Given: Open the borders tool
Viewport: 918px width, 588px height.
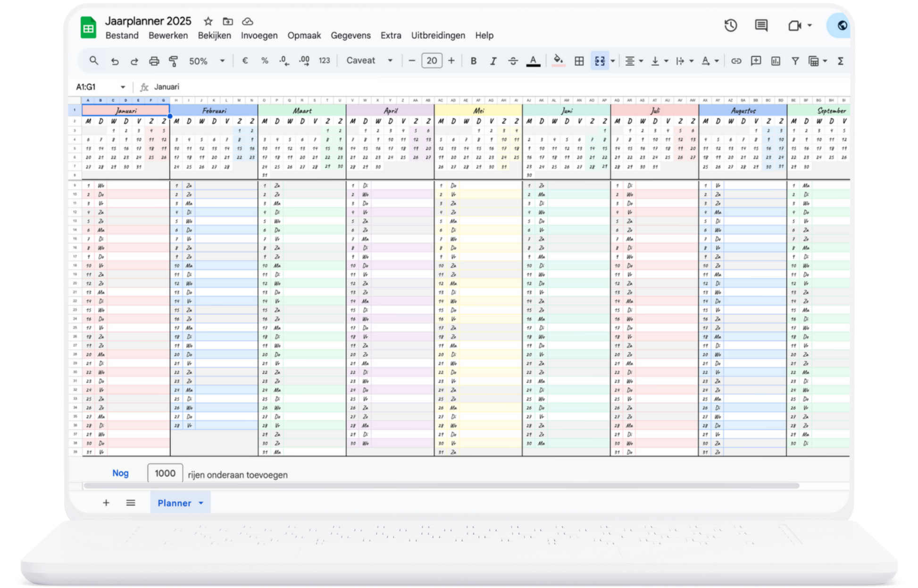Looking at the screenshot, I should pos(579,61).
